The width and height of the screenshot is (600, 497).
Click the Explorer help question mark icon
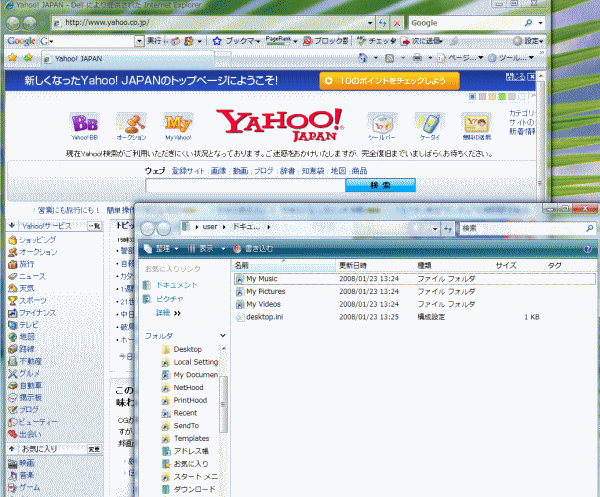pyautogui.click(x=588, y=249)
